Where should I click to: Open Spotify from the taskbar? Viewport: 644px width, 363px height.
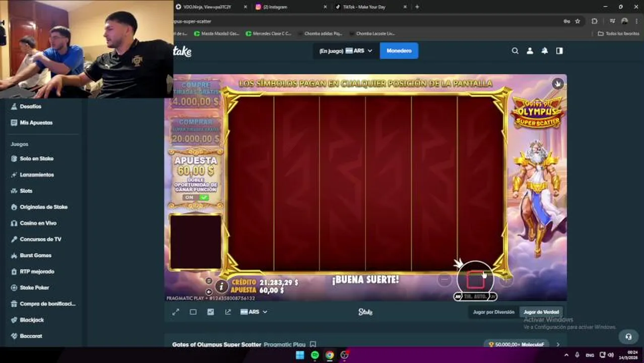pos(315,355)
